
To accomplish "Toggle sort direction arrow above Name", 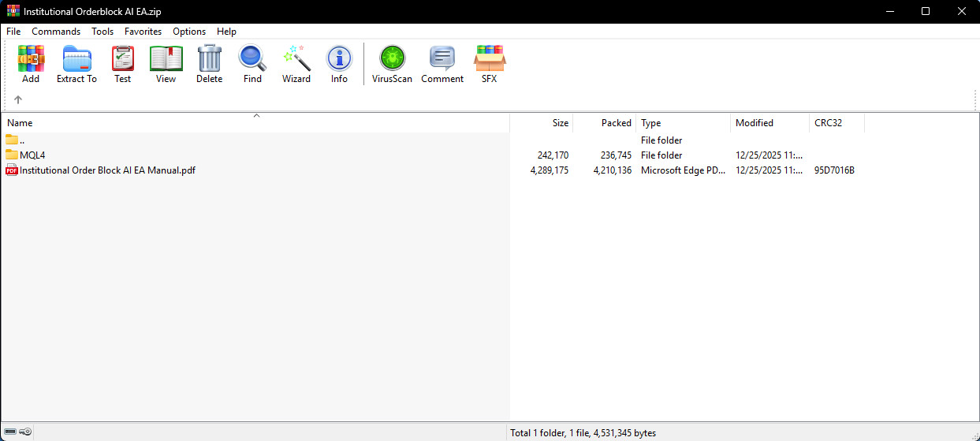I will click(256, 116).
